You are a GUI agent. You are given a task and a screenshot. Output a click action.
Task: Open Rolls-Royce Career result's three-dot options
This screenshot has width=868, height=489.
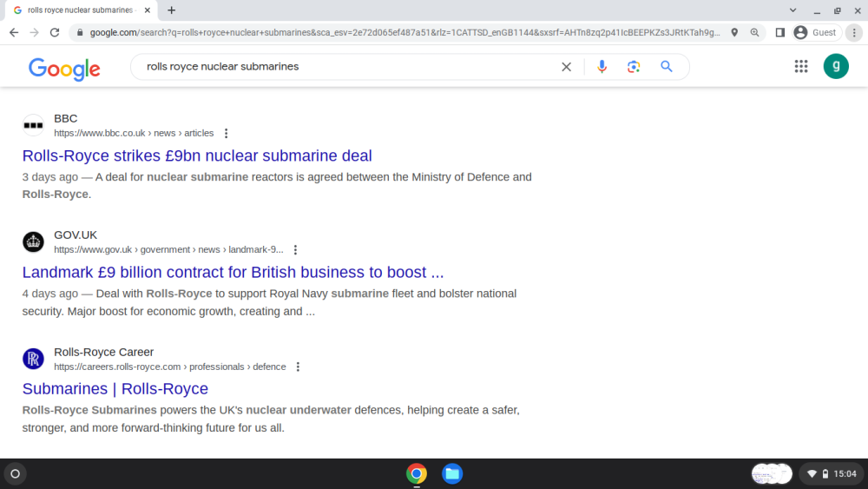(x=298, y=367)
